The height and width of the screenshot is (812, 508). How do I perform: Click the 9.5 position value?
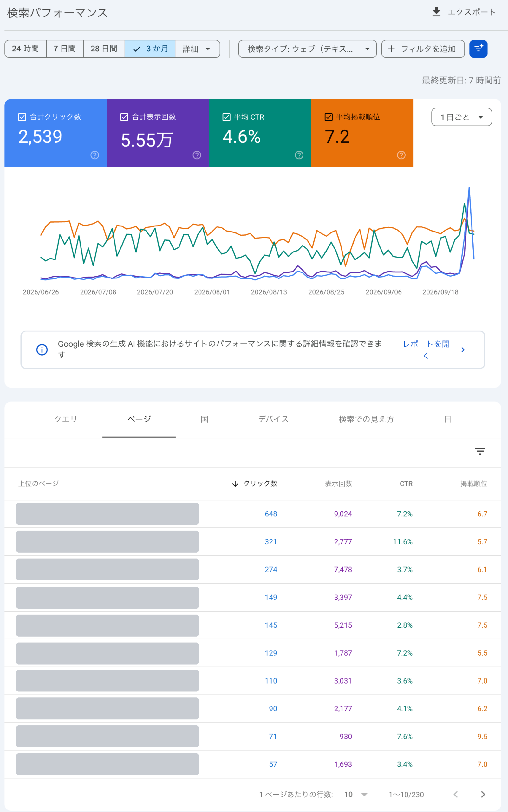pyautogui.click(x=482, y=737)
